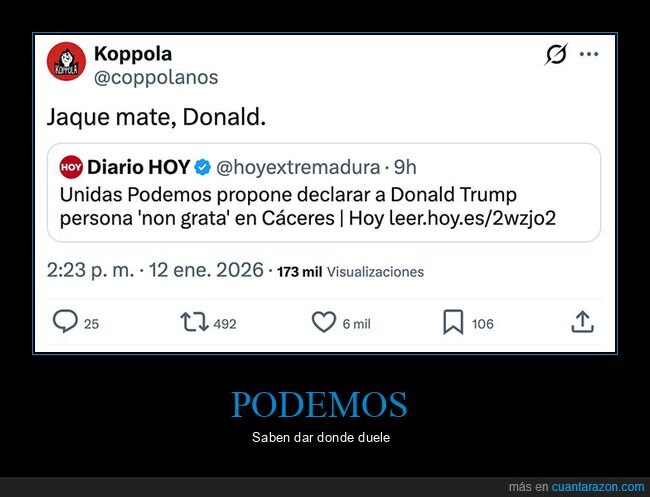The width and height of the screenshot is (650, 497).
Task: Click the share upload icon
Action: click(582, 322)
